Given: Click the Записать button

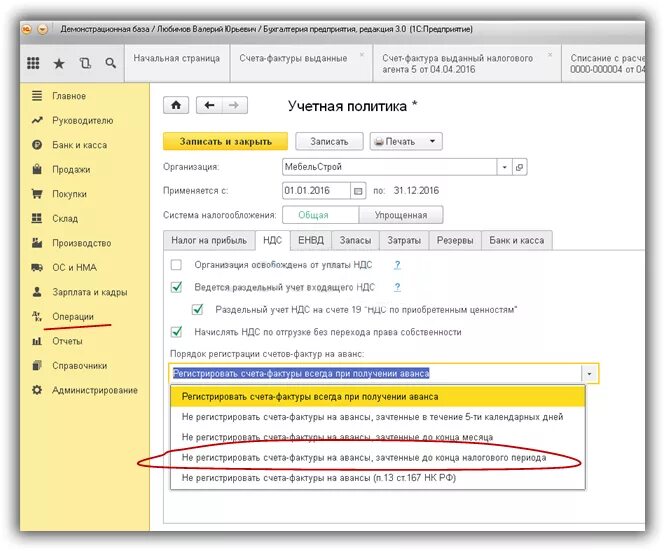Looking at the screenshot, I should point(329,141).
